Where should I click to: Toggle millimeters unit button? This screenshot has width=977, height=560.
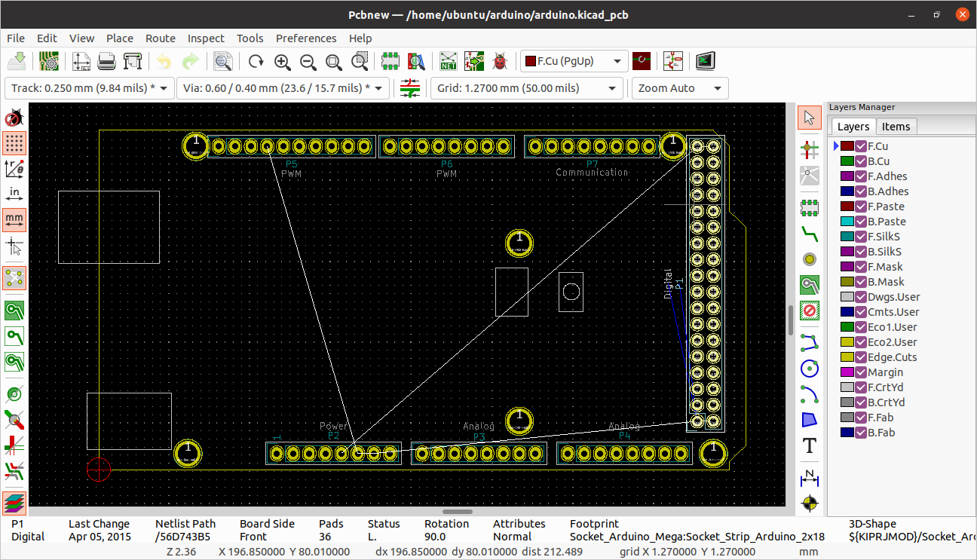tap(14, 220)
